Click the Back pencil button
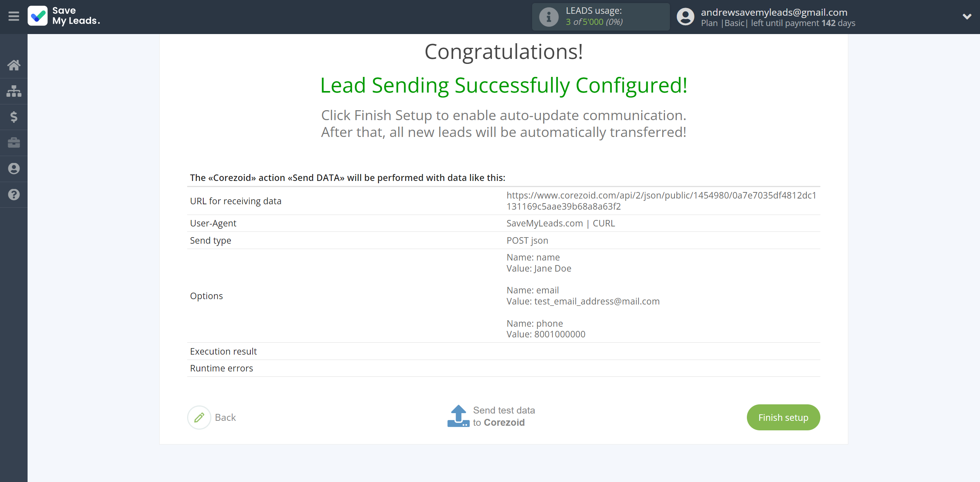This screenshot has width=980, height=482. tap(212, 417)
